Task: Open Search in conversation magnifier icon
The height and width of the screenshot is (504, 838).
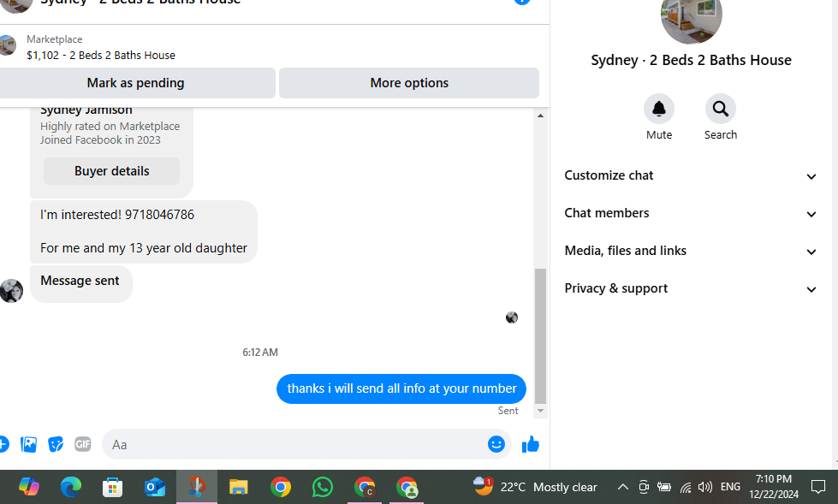Action: click(x=720, y=109)
